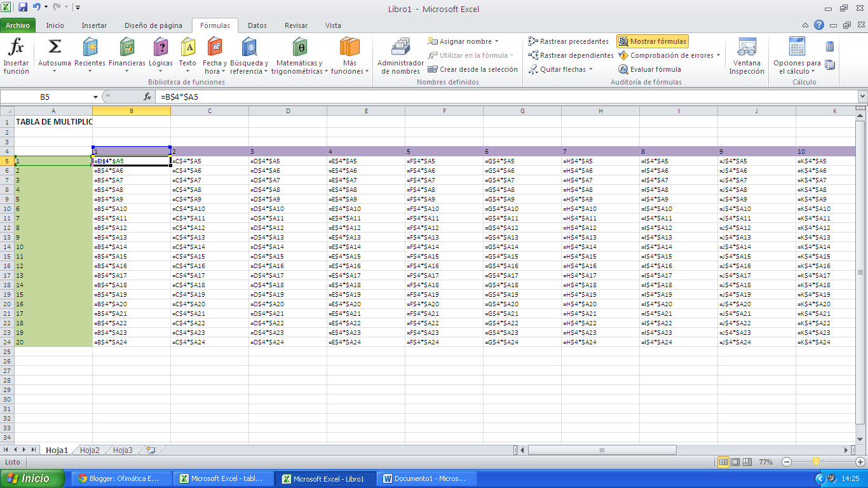Toggle the Vista normal status bar button

722,462
